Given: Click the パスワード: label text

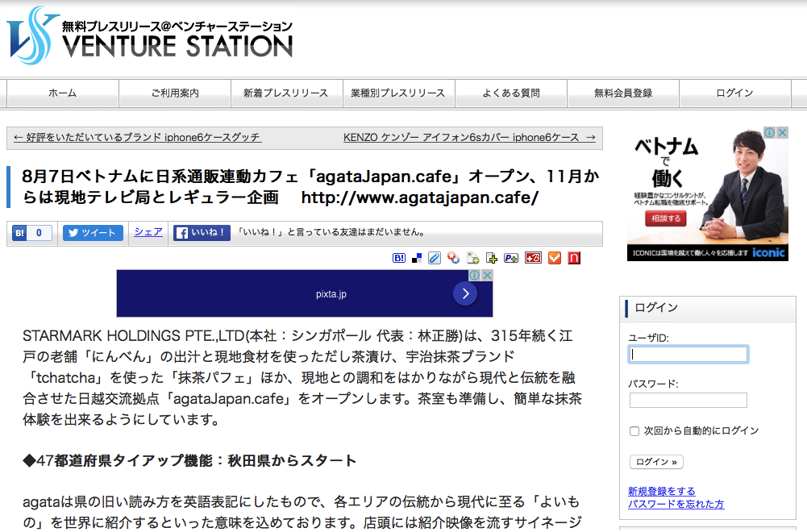Looking at the screenshot, I should click(x=653, y=384).
